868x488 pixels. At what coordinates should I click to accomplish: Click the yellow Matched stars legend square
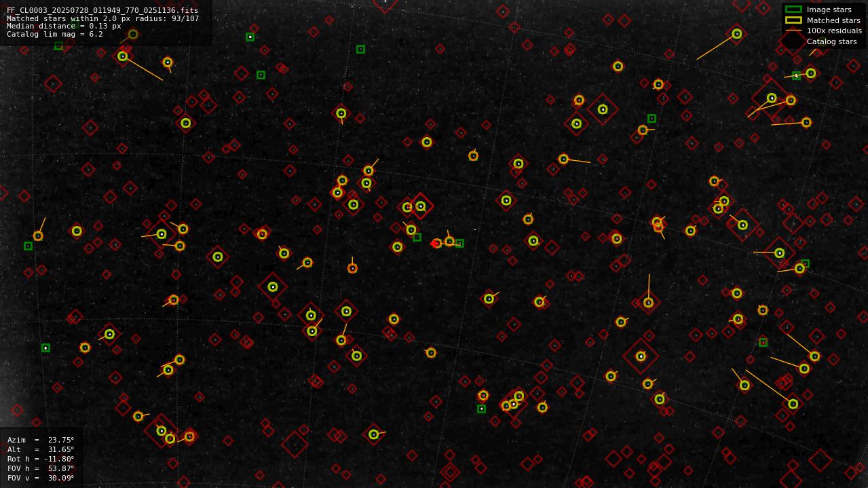tap(793, 20)
